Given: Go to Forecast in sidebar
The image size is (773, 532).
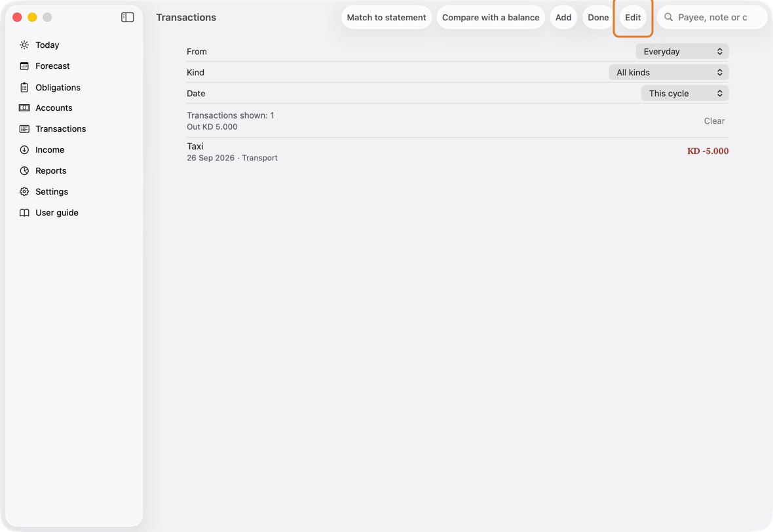Looking at the screenshot, I should click(53, 66).
